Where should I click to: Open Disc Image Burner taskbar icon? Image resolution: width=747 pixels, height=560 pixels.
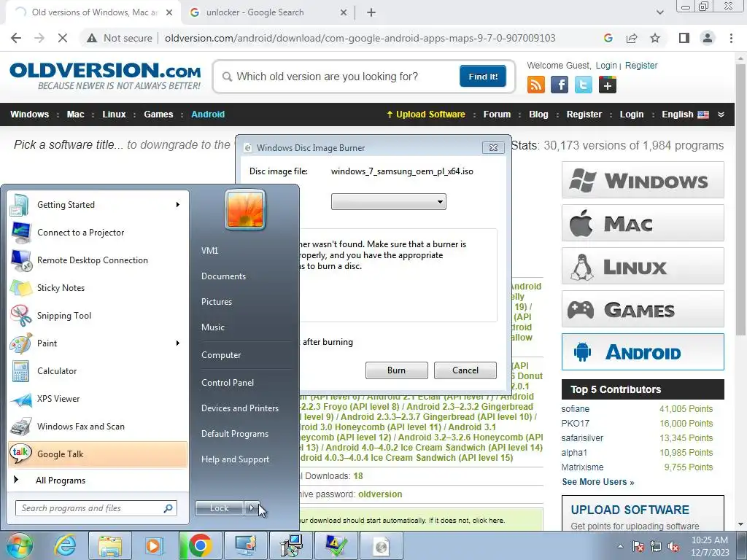pyautogui.click(x=382, y=545)
